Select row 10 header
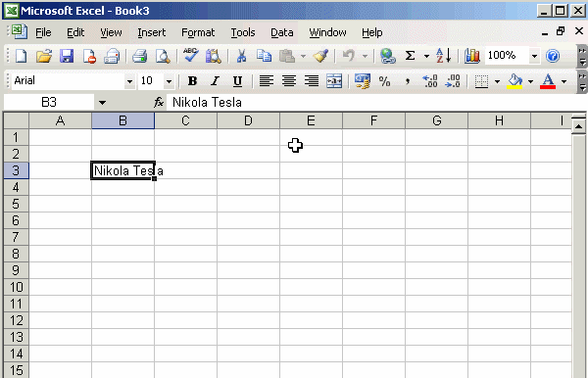The height and width of the screenshot is (378, 588). [x=16, y=287]
